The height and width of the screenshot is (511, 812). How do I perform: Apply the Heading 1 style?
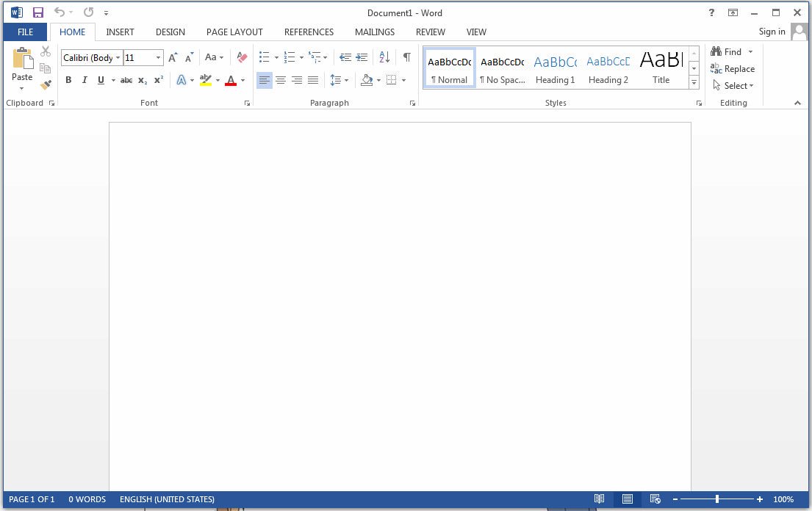click(555, 68)
